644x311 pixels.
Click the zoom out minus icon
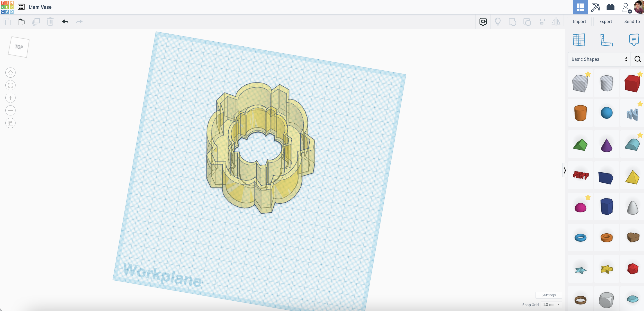[x=11, y=110]
